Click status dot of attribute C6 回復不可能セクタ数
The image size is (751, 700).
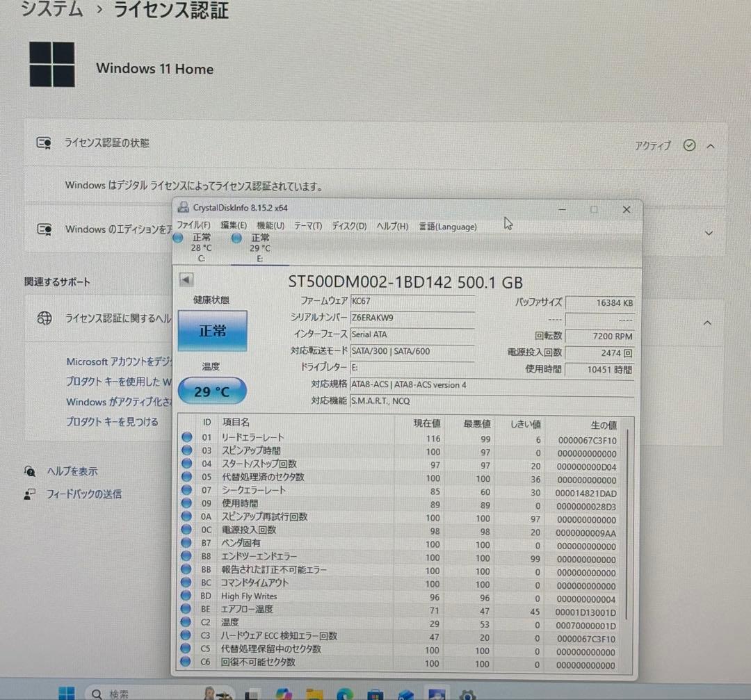tap(186, 662)
